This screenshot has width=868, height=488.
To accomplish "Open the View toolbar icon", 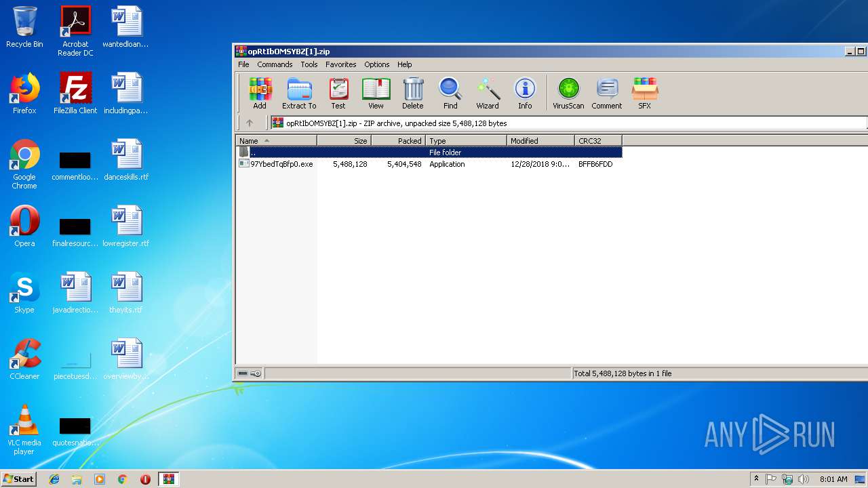I will (376, 94).
